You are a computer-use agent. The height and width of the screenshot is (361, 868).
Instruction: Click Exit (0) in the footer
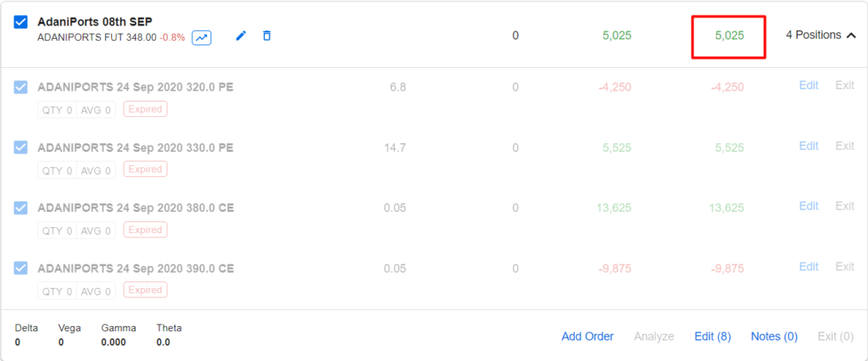(x=835, y=336)
